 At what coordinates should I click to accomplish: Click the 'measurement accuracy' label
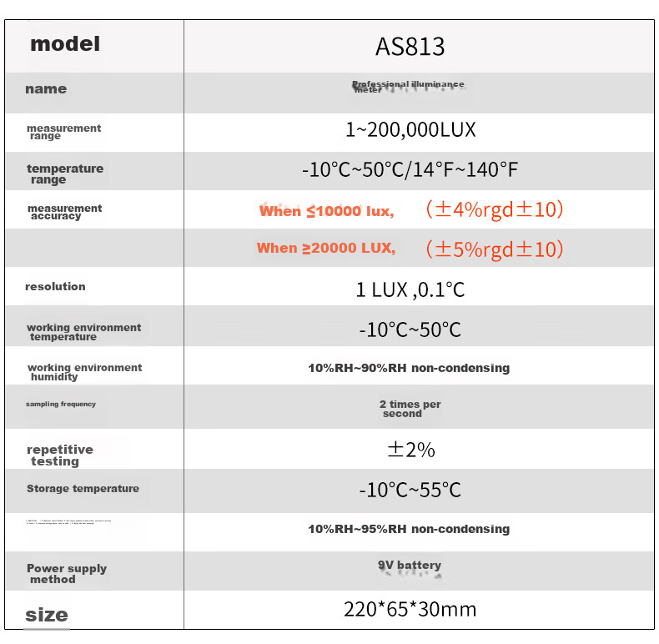[x=65, y=212]
